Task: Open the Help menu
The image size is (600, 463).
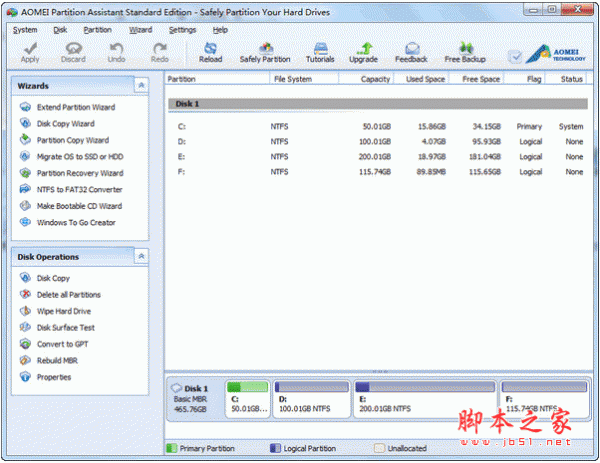Action: (x=220, y=30)
